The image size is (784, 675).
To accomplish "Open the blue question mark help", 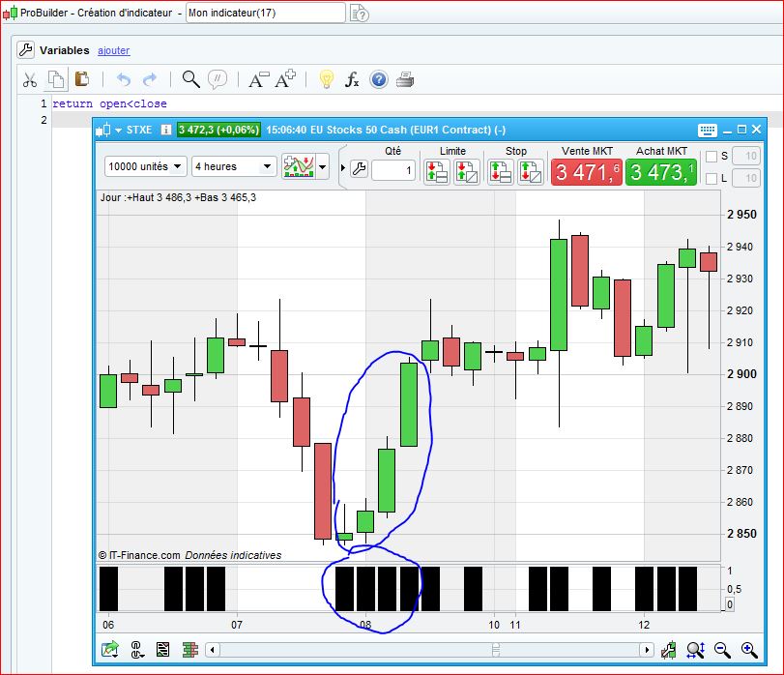I will (x=379, y=79).
